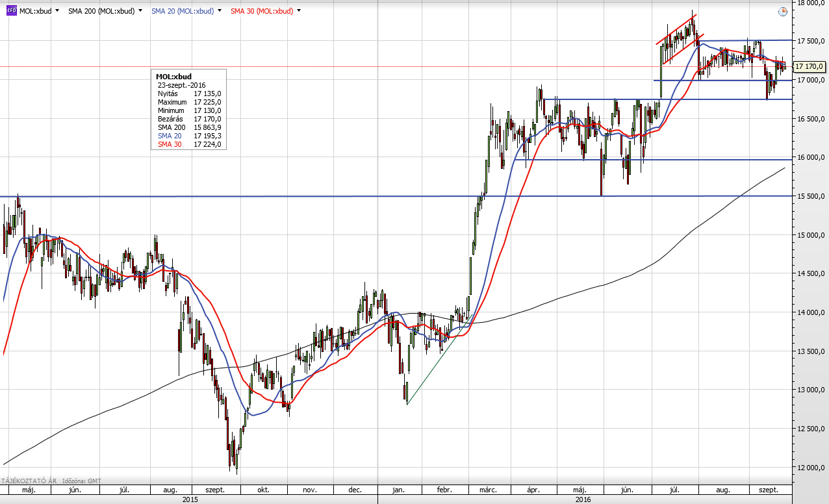Image resolution: width=829 pixels, height=504 pixels.
Task: Click the márc. month label on time axis
Action: coord(488,490)
